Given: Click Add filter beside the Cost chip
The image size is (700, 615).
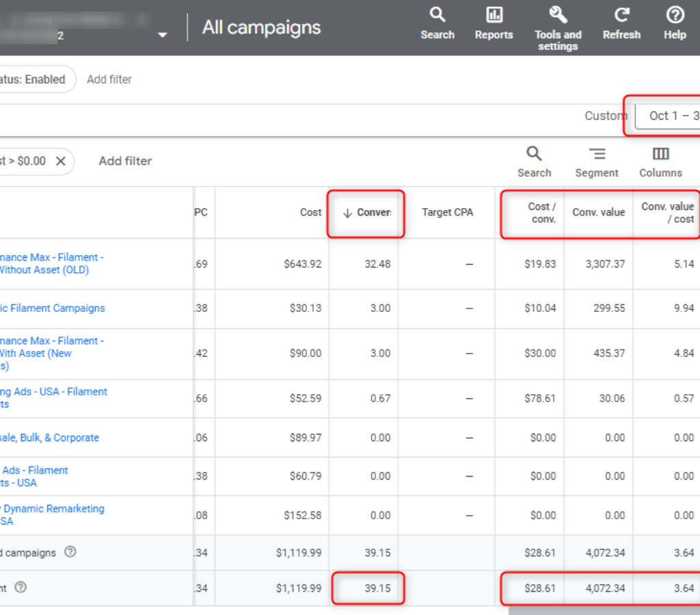Looking at the screenshot, I should pos(125,161).
